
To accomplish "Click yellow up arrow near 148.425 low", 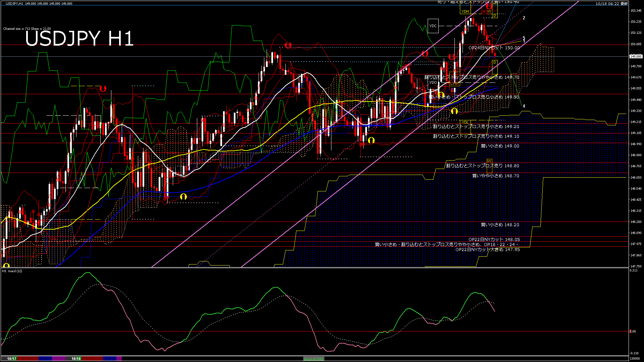I will [x=183, y=197].
